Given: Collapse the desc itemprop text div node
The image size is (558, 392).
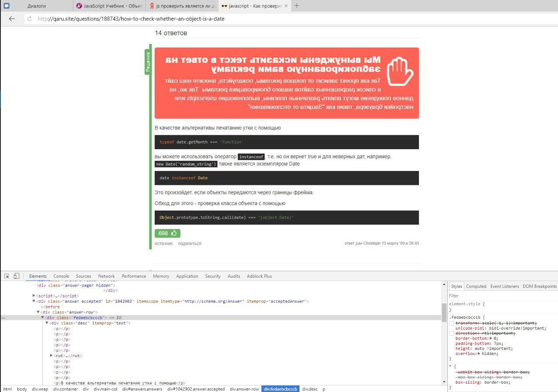Looking at the screenshot, I should (47, 323).
